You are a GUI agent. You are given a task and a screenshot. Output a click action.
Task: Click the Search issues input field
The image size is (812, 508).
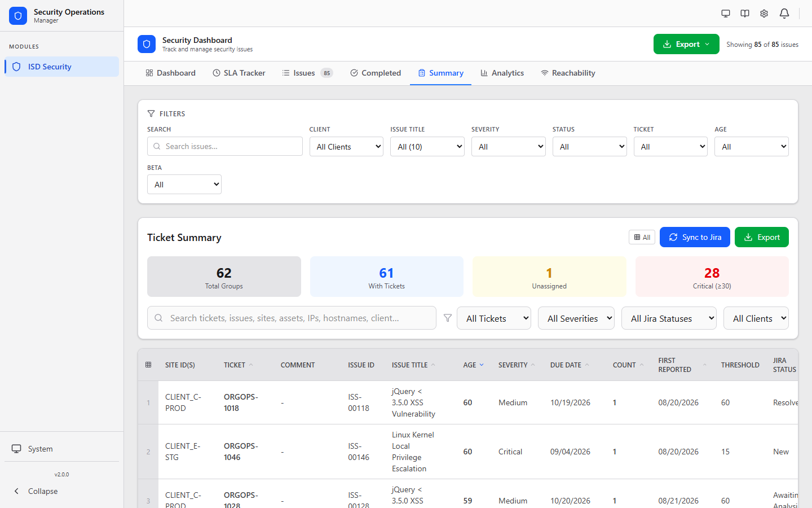[x=225, y=146]
